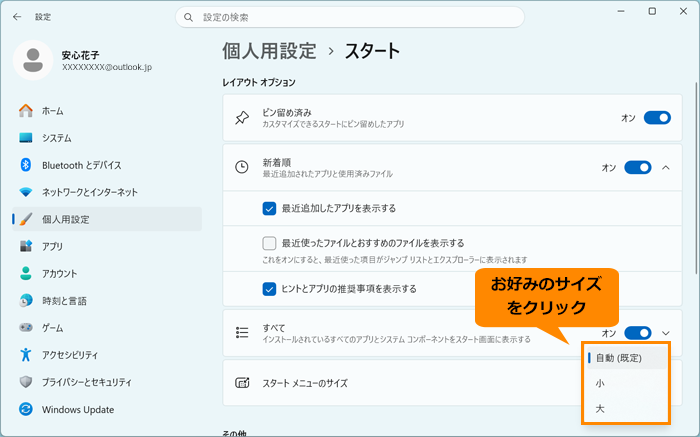
Task: Collapse the 新着順 section chevron
Action: tap(666, 167)
